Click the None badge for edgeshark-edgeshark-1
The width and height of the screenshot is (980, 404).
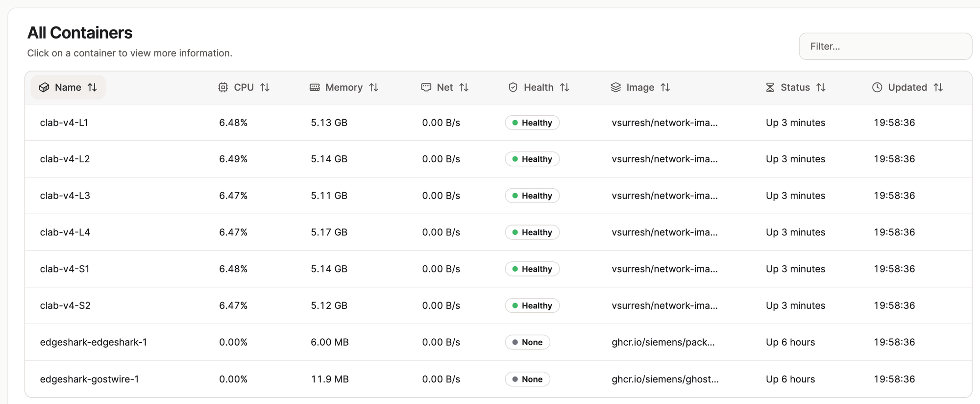tap(528, 342)
